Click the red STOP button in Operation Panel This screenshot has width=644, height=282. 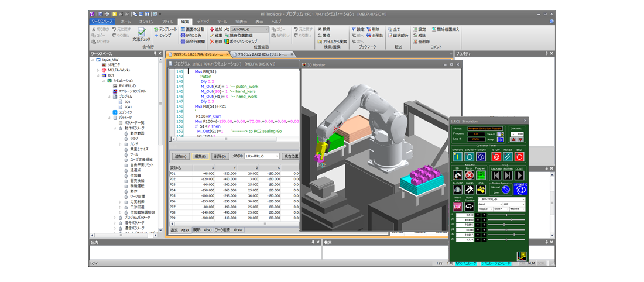tap(496, 157)
